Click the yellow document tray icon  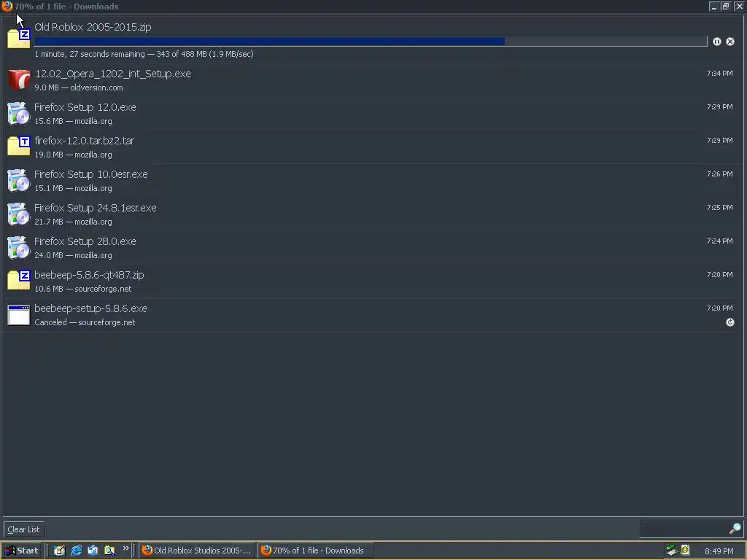pos(685,550)
